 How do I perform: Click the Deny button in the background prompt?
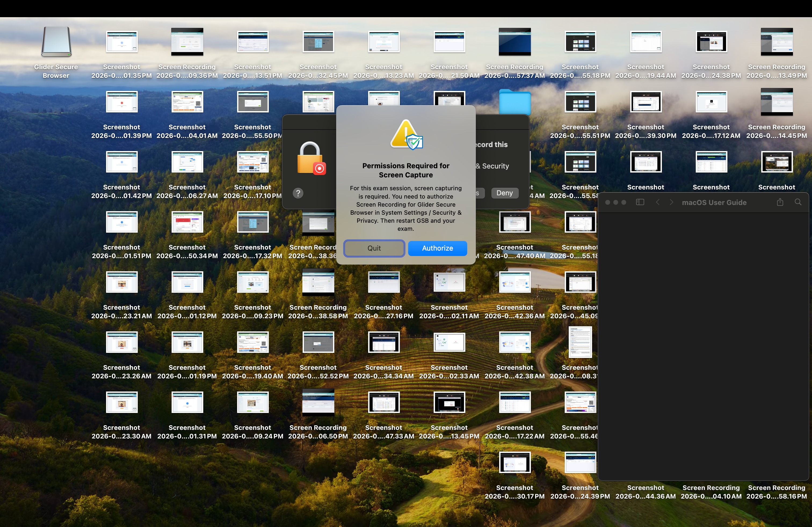505,193
